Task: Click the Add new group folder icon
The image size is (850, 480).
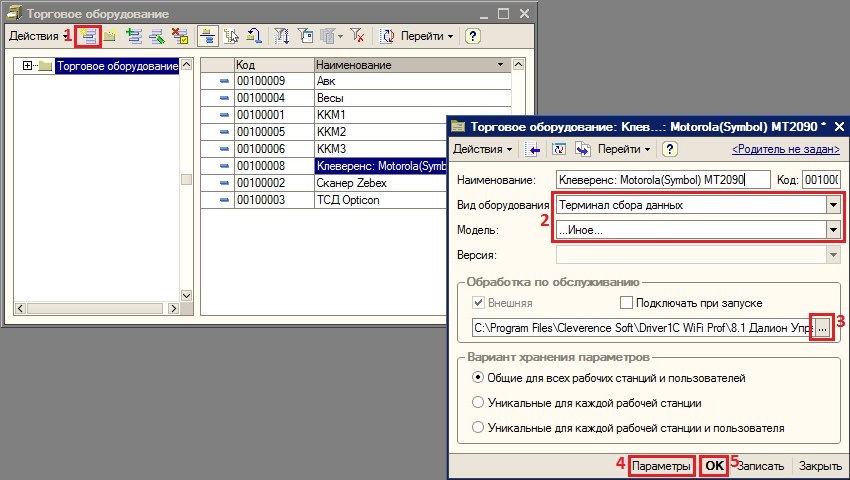Action: (110, 36)
